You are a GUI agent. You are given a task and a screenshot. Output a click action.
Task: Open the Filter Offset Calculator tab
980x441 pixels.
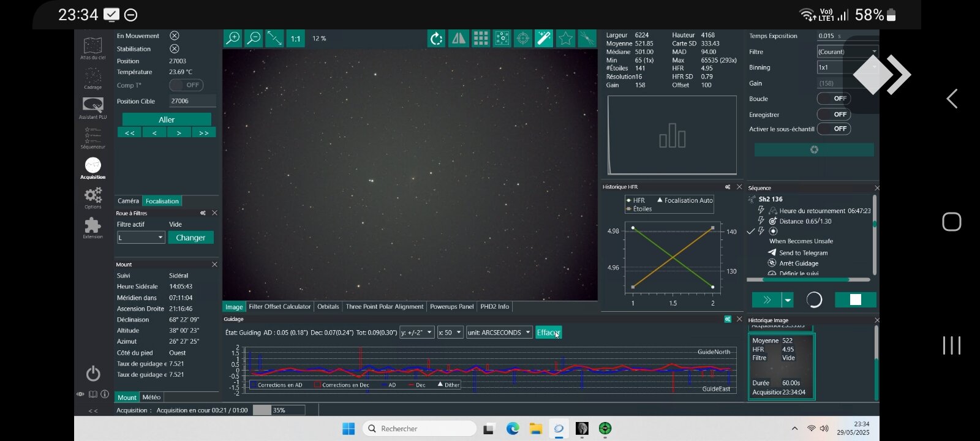(x=280, y=307)
